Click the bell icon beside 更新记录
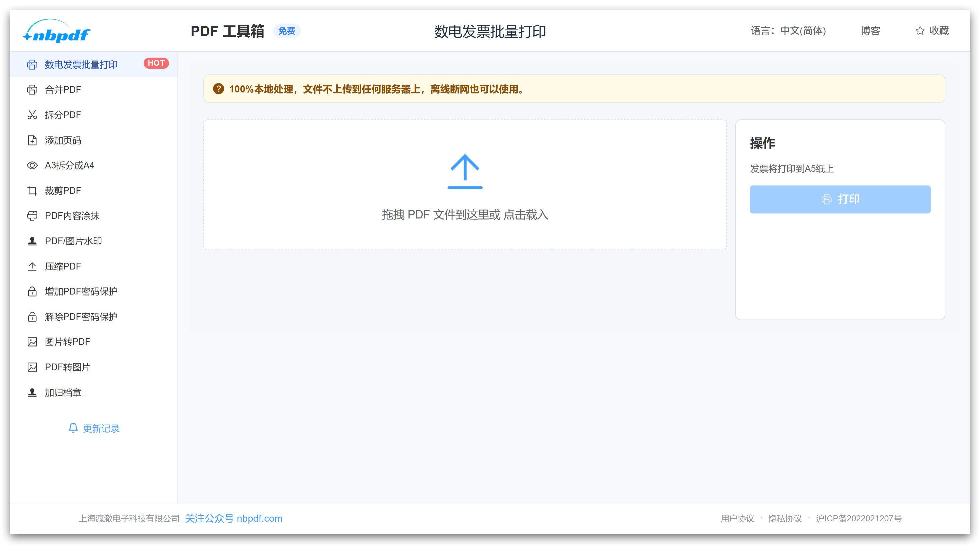Viewport: 980px width, 547px height. point(73,428)
